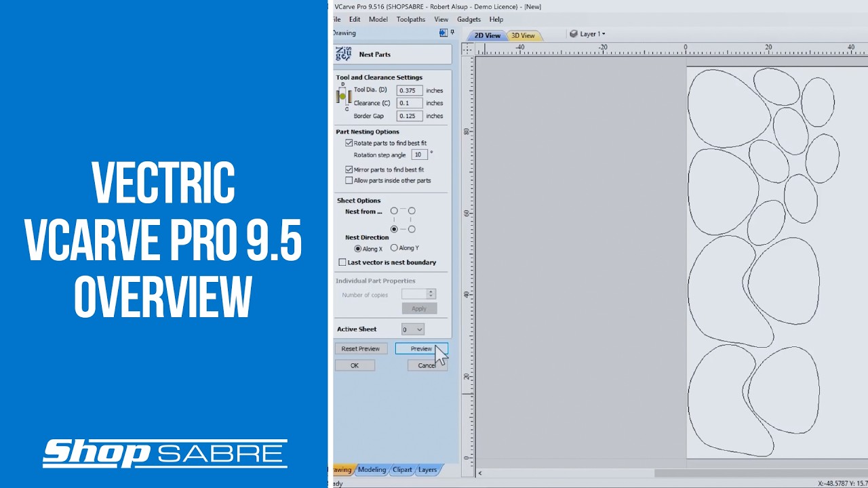Viewport: 868px width, 488px height.
Task: Click the Tool Dia. (D) input field
Action: point(410,90)
